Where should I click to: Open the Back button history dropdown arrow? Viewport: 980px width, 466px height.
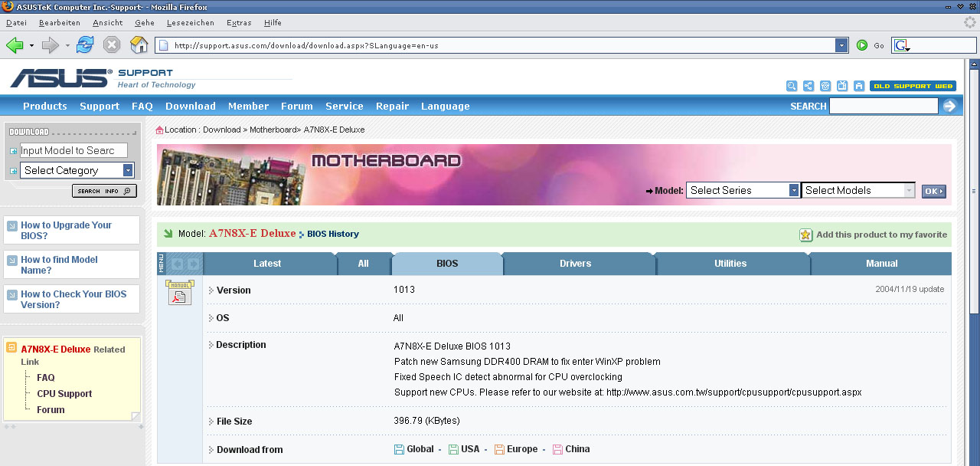coord(31,46)
